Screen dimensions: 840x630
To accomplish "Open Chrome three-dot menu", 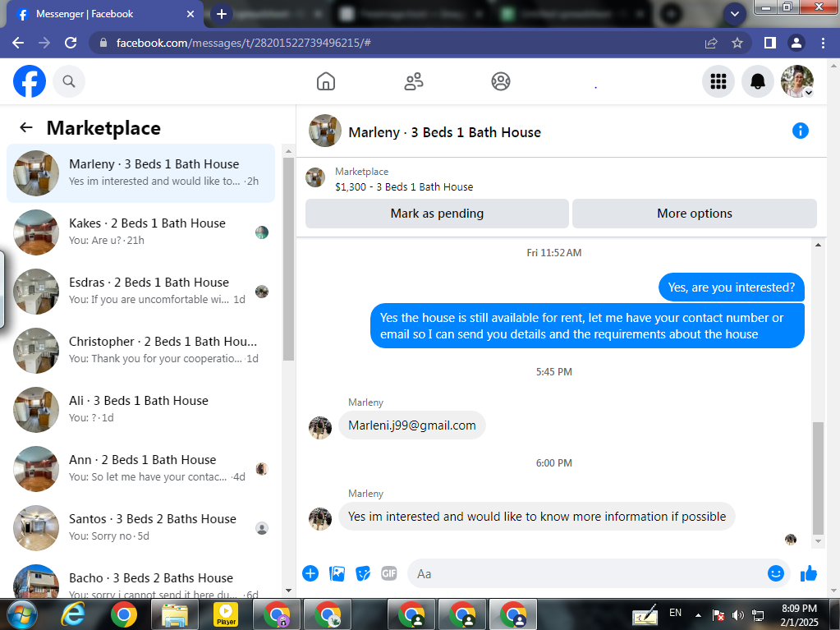I will (824, 43).
